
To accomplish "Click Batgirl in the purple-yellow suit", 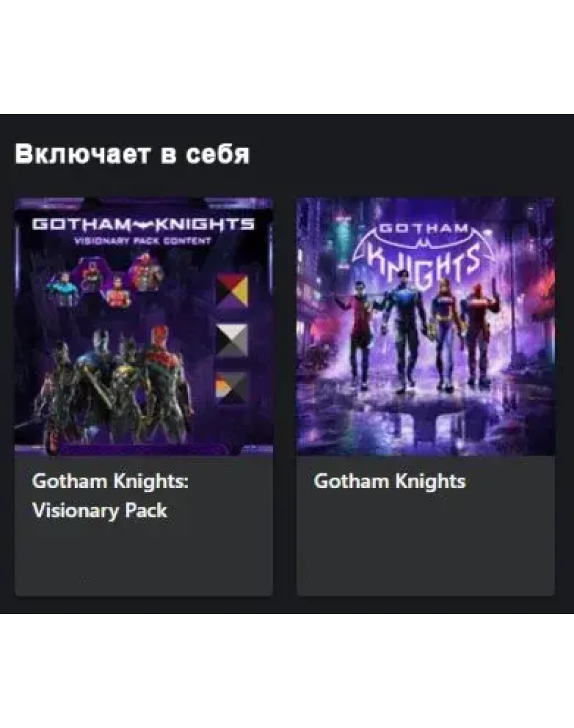I will pos(444,332).
